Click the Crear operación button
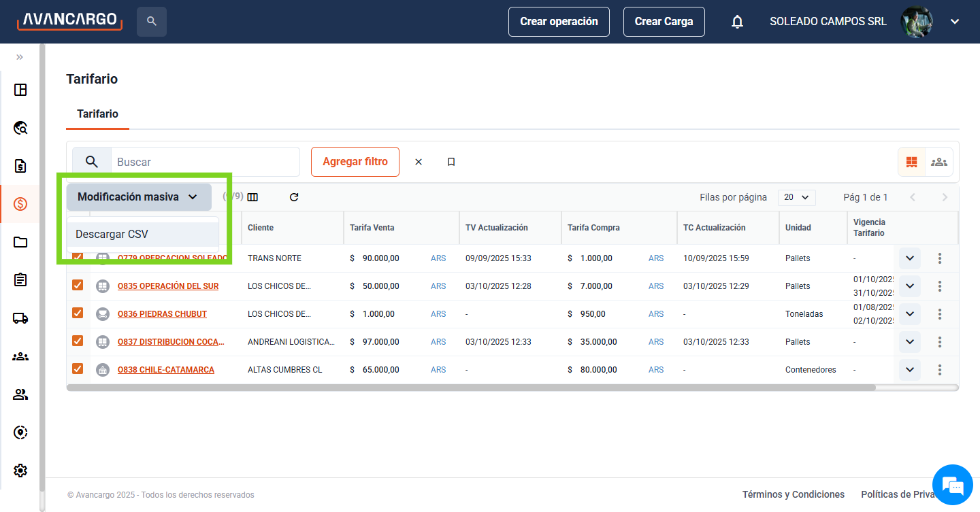Screen dimensions: 980x512 pyautogui.click(x=559, y=22)
